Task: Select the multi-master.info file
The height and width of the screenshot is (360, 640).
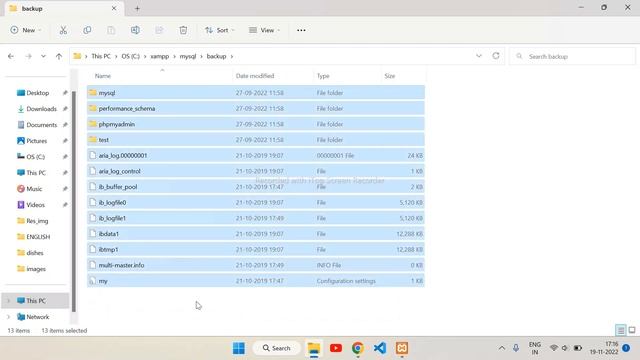Action: click(x=256, y=265)
